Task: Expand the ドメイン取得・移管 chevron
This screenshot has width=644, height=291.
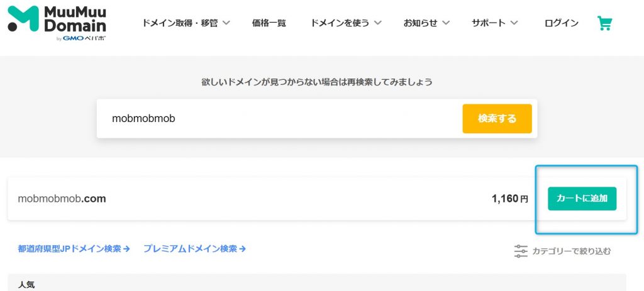Action: click(x=226, y=23)
